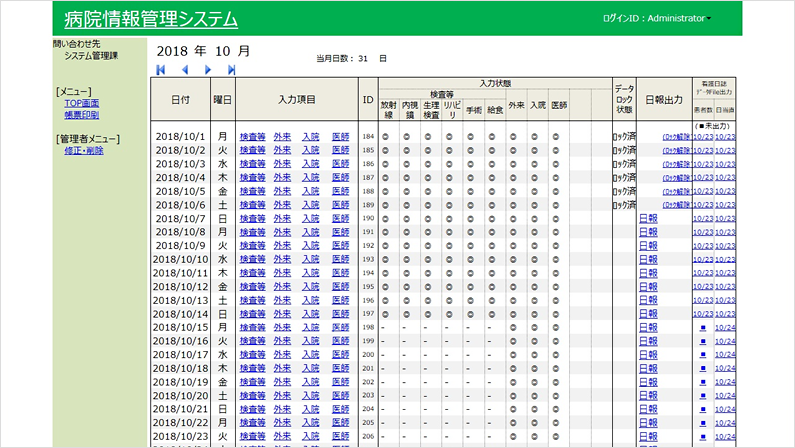795x448 pixels.
Task: Click the 日当直 10/23 link for 2018/10/5
Action: (x=725, y=192)
